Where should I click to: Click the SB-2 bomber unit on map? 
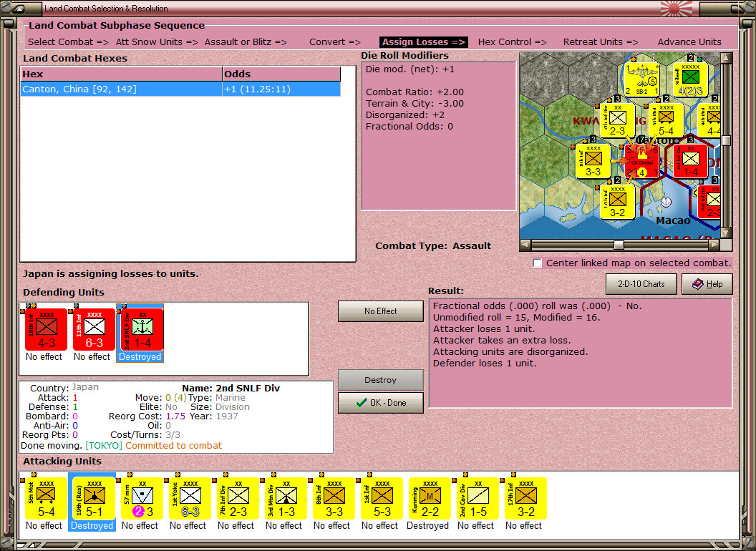coord(641,79)
